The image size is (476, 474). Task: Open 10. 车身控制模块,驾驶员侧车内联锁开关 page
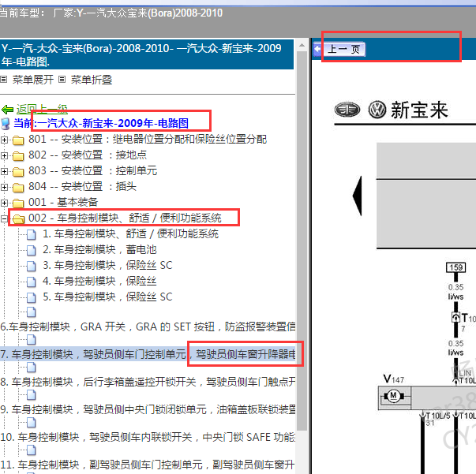point(148,437)
